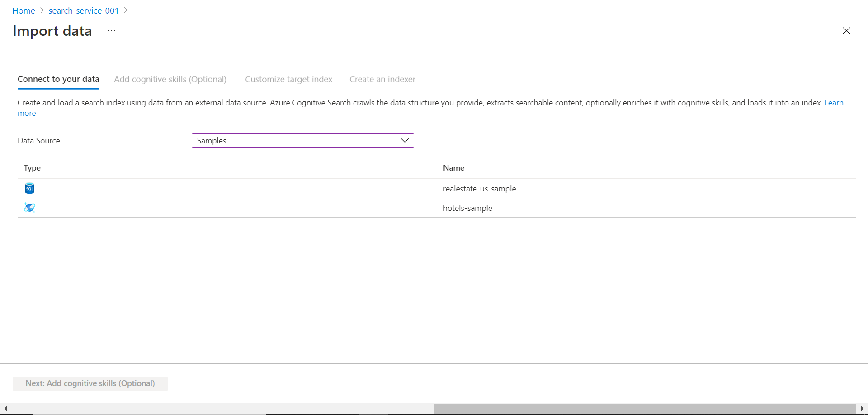Navigate to Home breadcrumb link
The image size is (868, 415).
[24, 10]
